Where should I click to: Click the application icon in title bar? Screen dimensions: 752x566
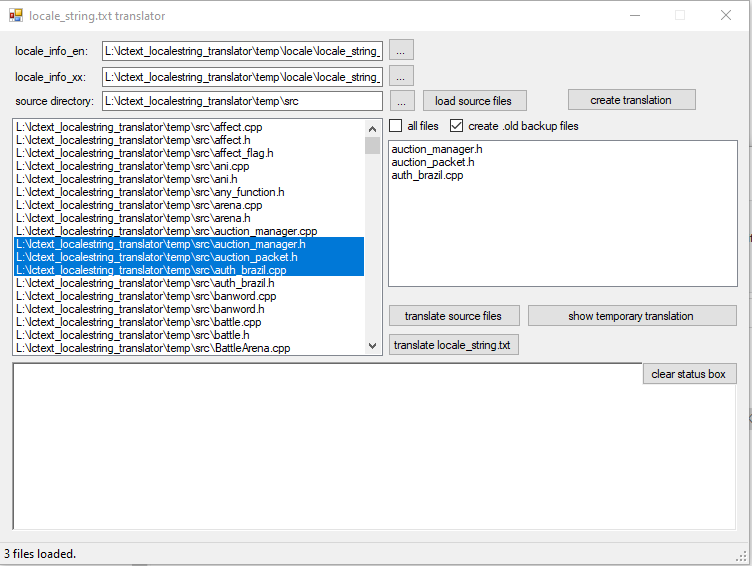coord(16,15)
